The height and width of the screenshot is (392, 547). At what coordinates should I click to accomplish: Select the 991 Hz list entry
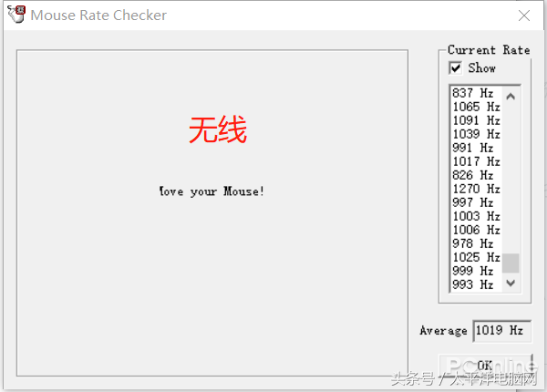pyautogui.click(x=477, y=148)
